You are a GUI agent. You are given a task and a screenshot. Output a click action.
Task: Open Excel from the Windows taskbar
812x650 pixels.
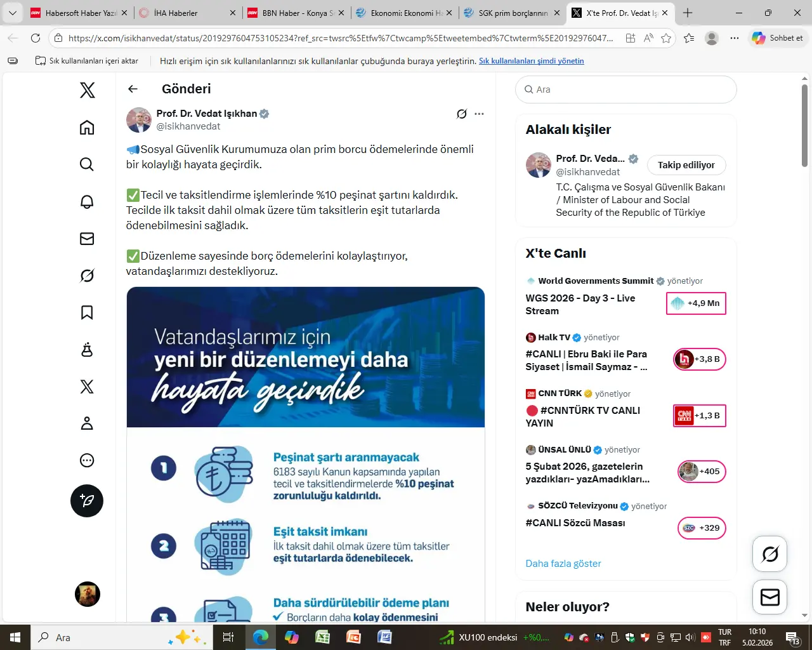(x=322, y=637)
